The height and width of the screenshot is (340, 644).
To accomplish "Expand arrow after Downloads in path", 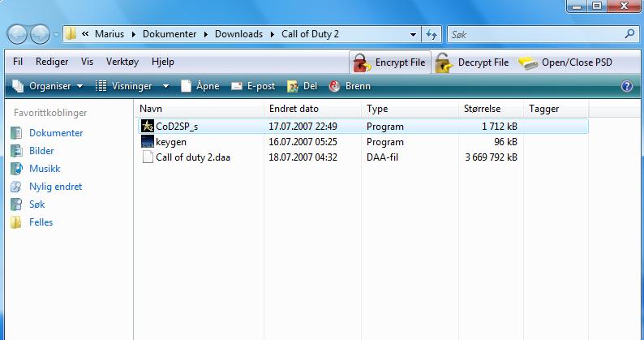I will pos(272,34).
